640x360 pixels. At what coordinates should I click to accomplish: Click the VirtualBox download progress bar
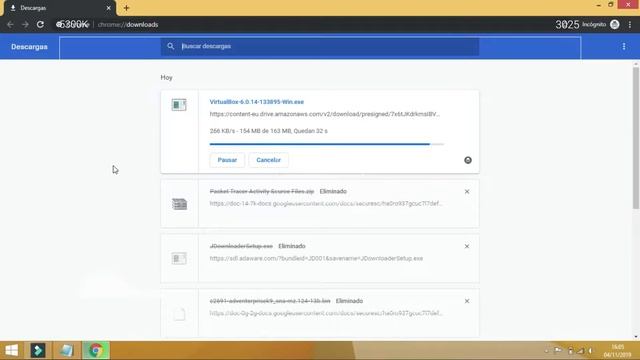click(x=327, y=144)
